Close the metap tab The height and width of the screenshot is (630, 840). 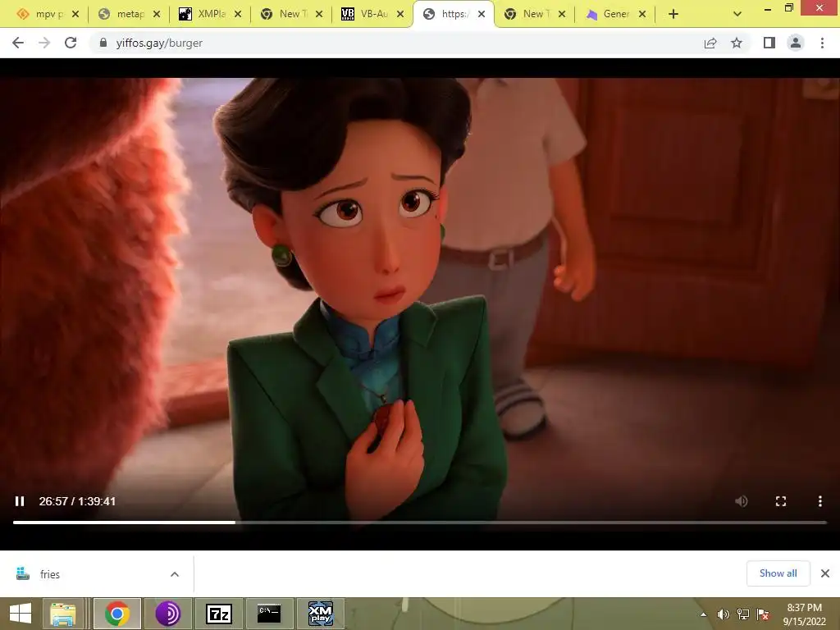(157, 15)
